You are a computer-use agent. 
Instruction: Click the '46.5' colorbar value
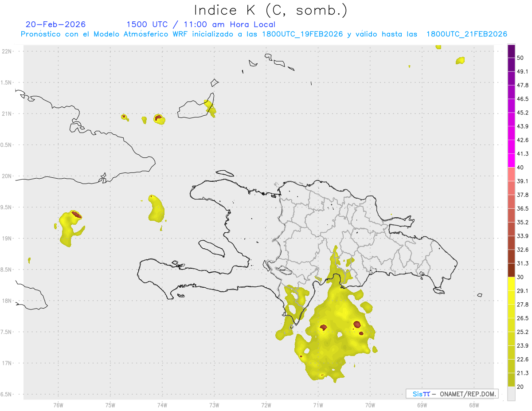tap(522, 99)
